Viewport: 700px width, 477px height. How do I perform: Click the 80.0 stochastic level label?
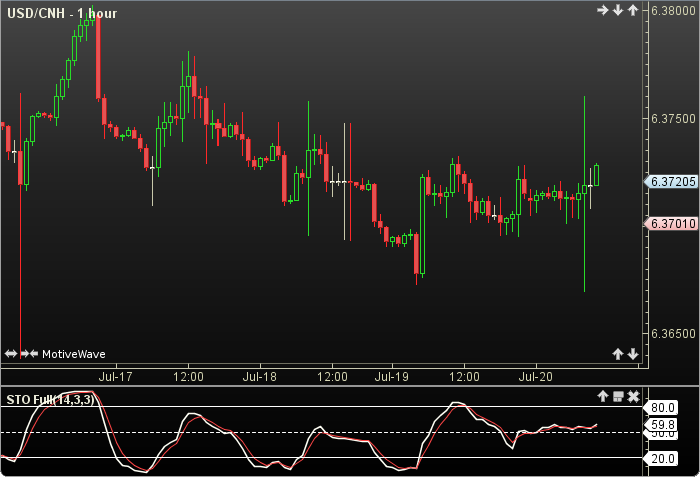(x=661, y=407)
